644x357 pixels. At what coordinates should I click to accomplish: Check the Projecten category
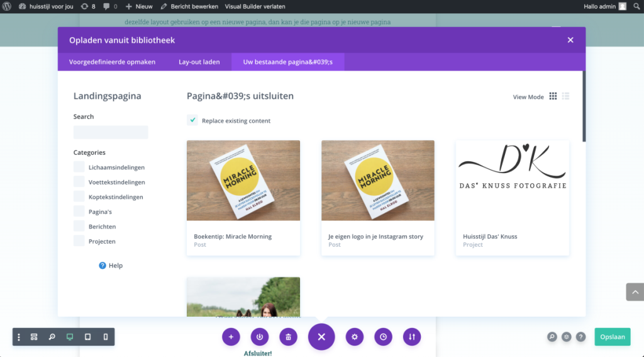tap(79, 241)
